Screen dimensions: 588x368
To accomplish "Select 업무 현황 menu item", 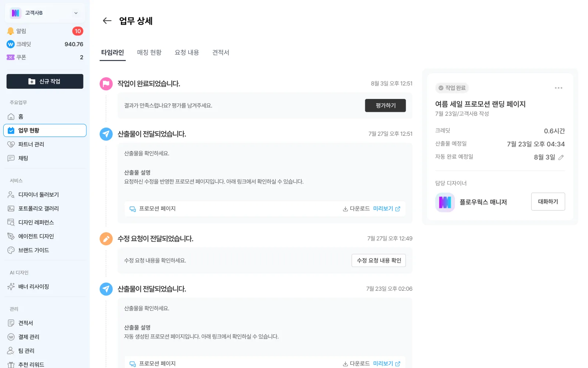I will (45, 130).
